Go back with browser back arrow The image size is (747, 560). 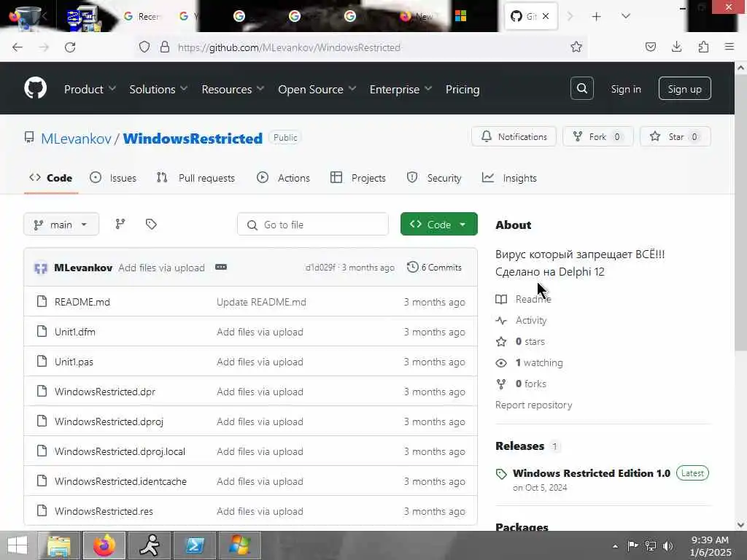point(18,47)
